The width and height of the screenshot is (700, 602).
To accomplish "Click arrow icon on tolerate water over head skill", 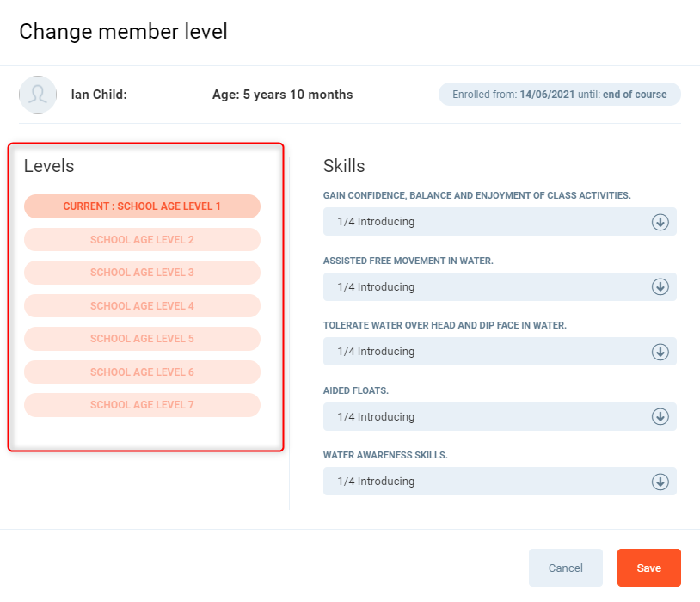I will pyautogui.click(x=660, y=352).
